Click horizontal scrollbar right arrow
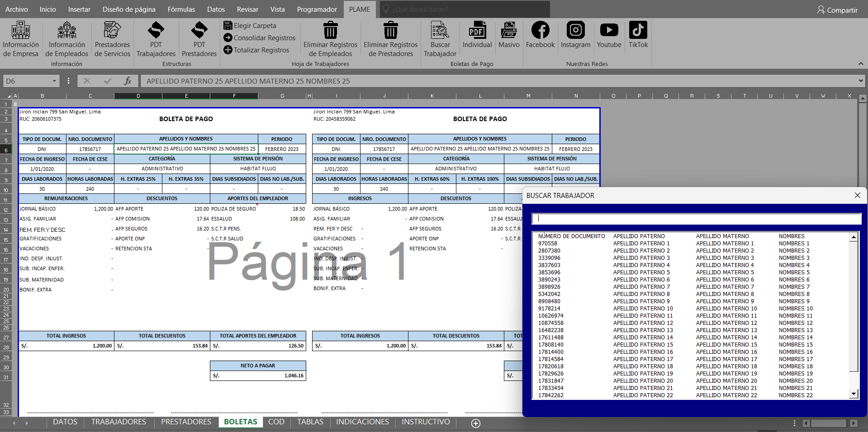Screen dimensions: 868x432 coord(854,423)
